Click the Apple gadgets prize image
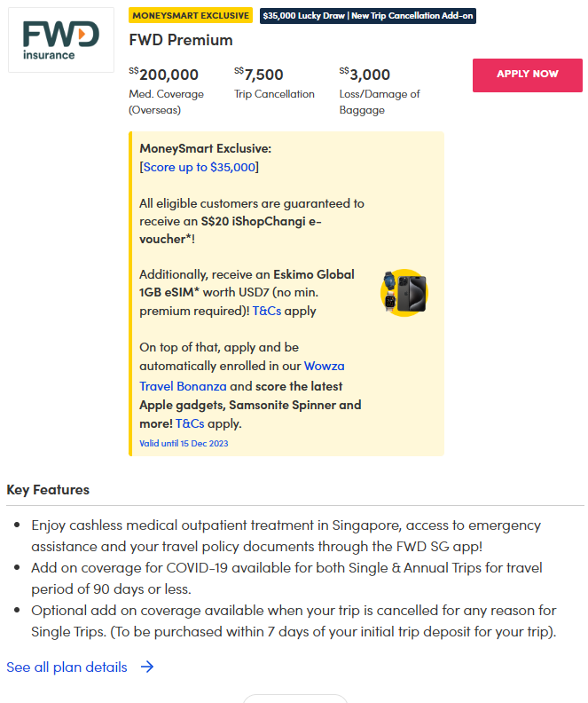Viewport: 588px width, 703px height. click(x=404, y=292)
